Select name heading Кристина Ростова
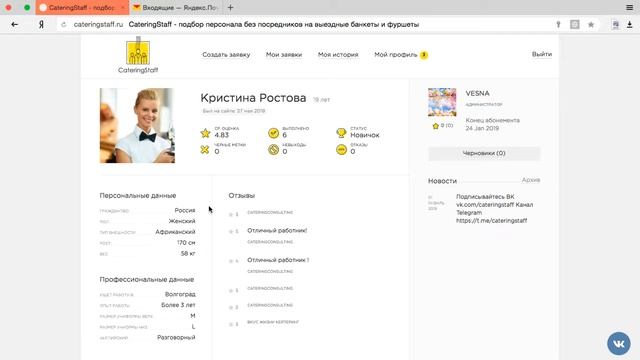This screenshot has width=640, height=360. [x=253, y=98]
